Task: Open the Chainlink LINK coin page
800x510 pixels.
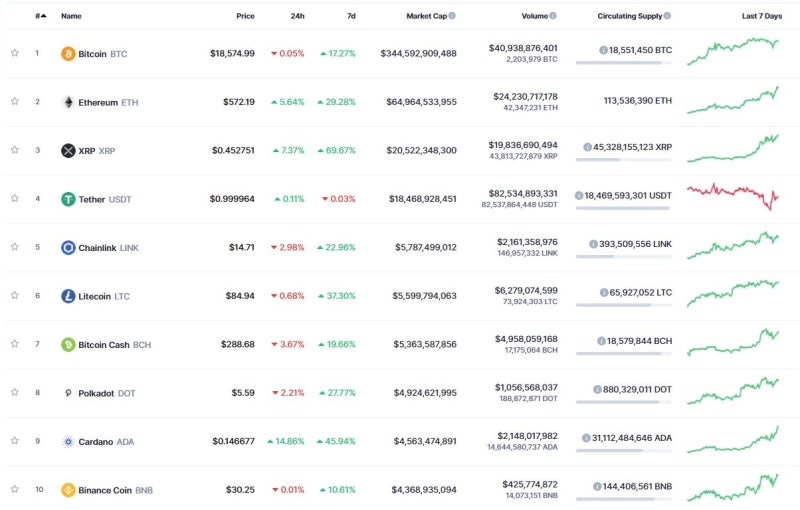Action: click(108, 247)
